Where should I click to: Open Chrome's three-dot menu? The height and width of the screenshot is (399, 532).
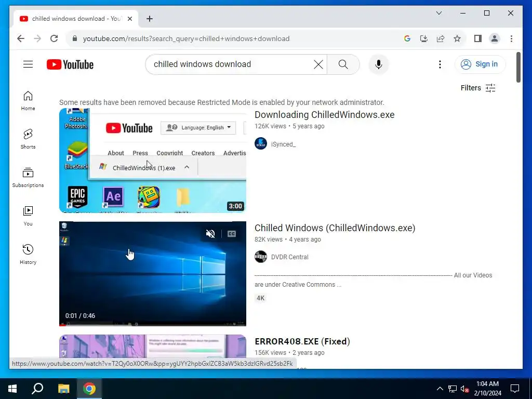pos(511,38)
